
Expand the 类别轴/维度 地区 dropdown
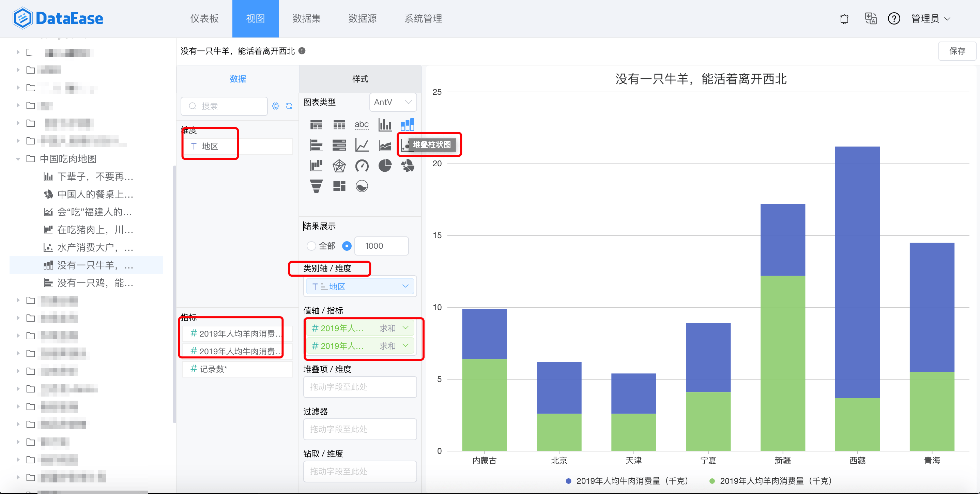coord(406,287)
